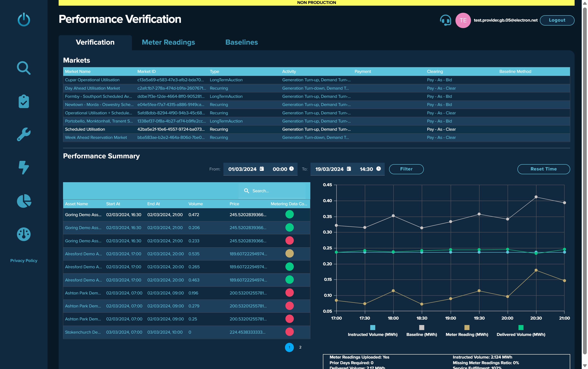Sort by Volume column header
588x369 pixels.
195,204
